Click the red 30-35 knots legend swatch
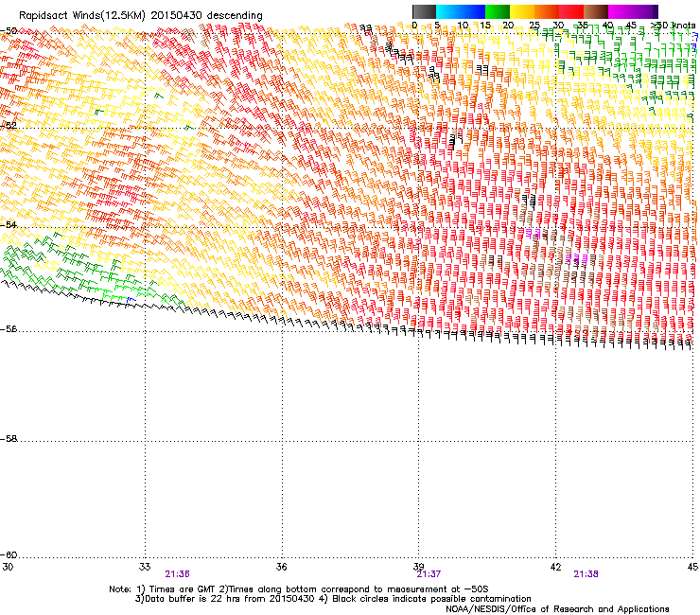 571,11
